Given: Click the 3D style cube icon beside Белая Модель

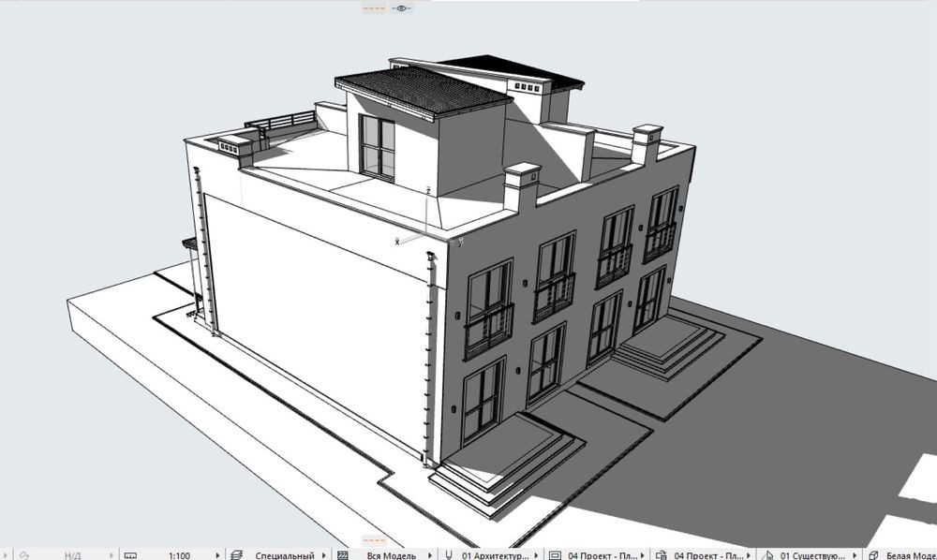Looking at the screenshot, I should coord(871,554).
